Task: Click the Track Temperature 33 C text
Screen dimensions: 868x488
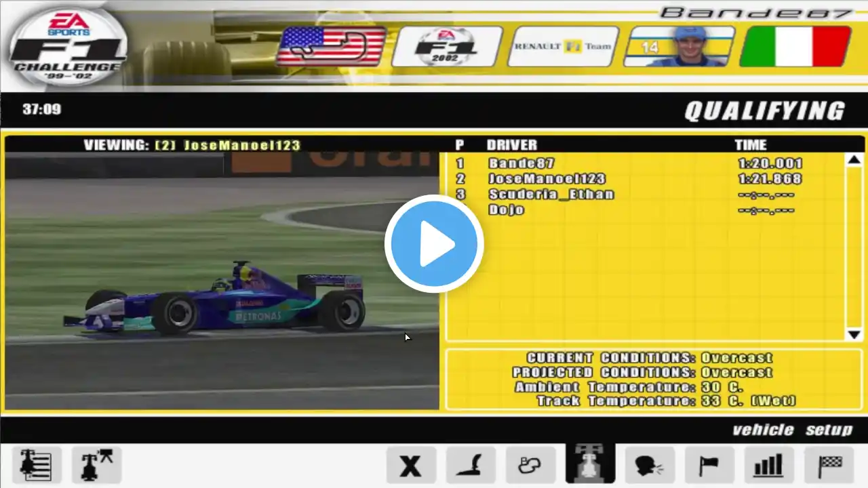Action: pyautogui.click(x=666, y=401)
